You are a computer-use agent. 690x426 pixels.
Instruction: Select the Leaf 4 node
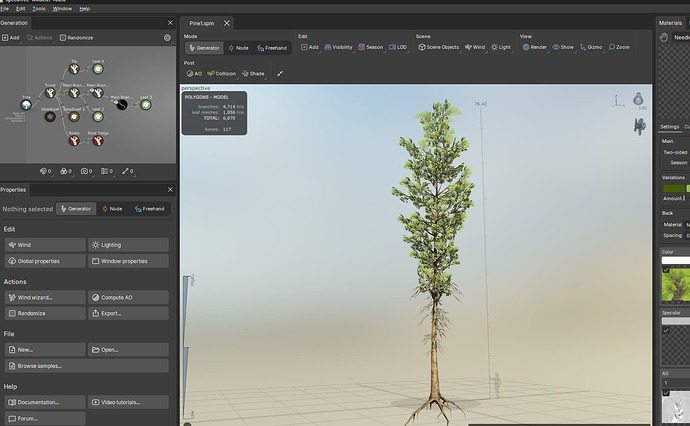point(98,69)
